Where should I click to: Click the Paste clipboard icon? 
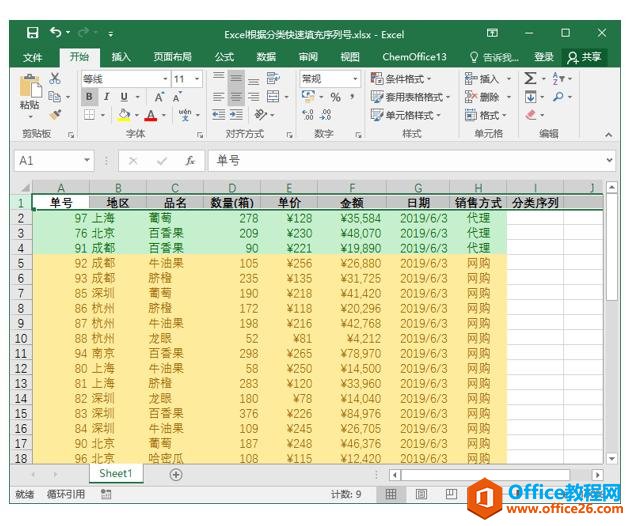(x=30, y=86)
